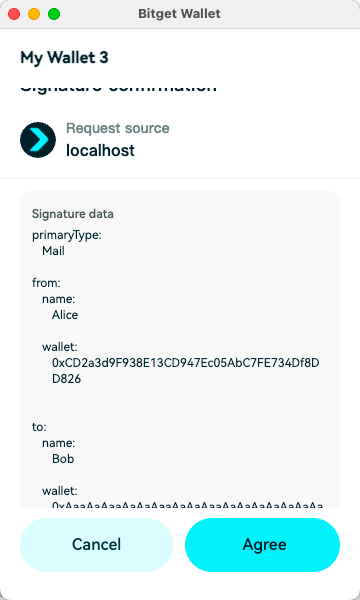Screen dimensions: 360x600
Task: Click Bob's wallet address 0xAaaAa...
Action: tap(187, 505)
